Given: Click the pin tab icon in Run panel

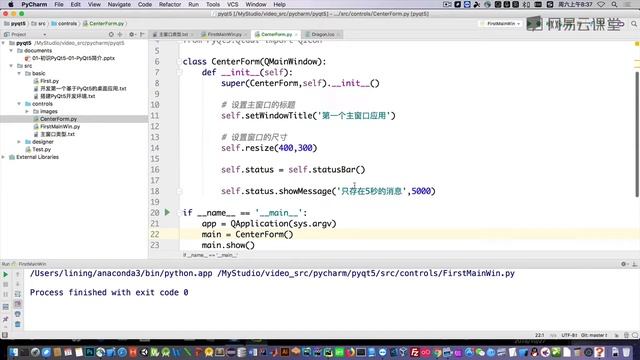Looking at the screenshot, I should pos(6,319).
